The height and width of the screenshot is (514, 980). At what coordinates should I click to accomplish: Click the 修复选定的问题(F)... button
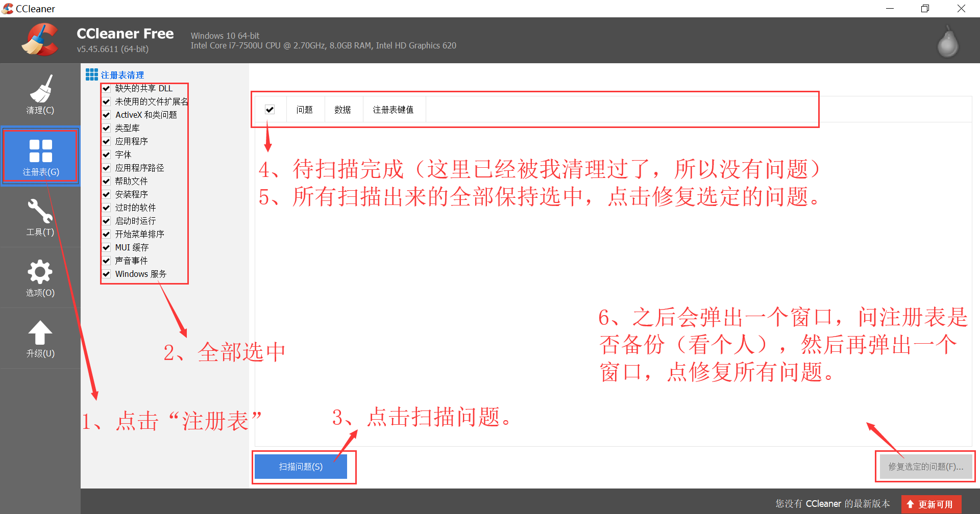click(x=926, y=467)
